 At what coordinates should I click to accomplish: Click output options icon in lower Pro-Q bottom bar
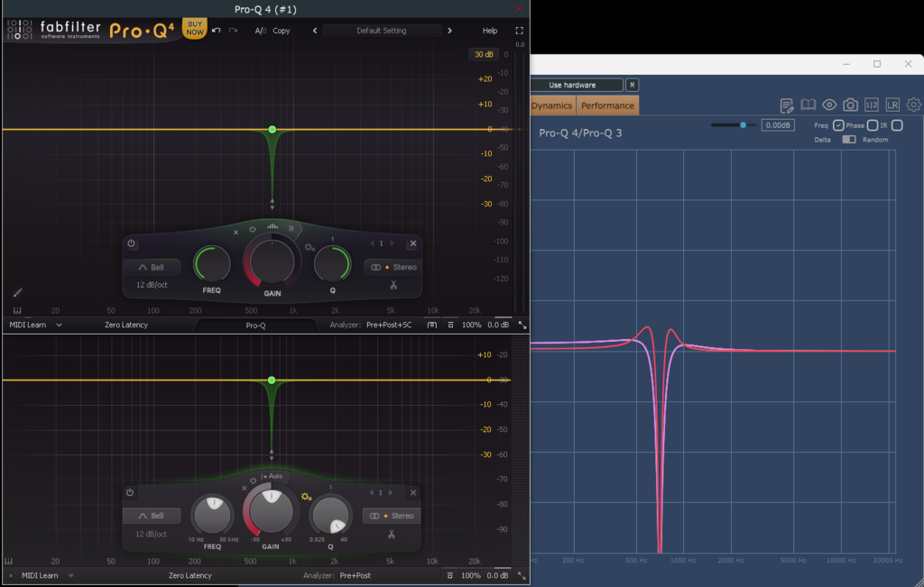point(449,575)
